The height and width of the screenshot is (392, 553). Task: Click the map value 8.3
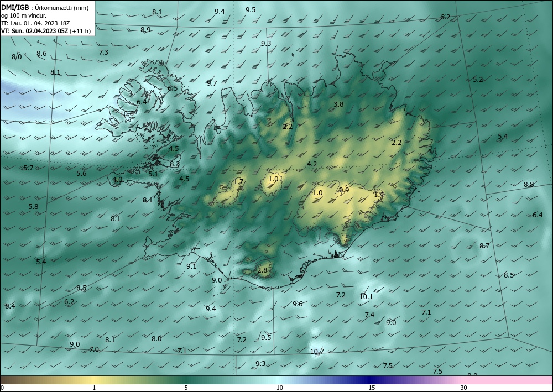175,164
